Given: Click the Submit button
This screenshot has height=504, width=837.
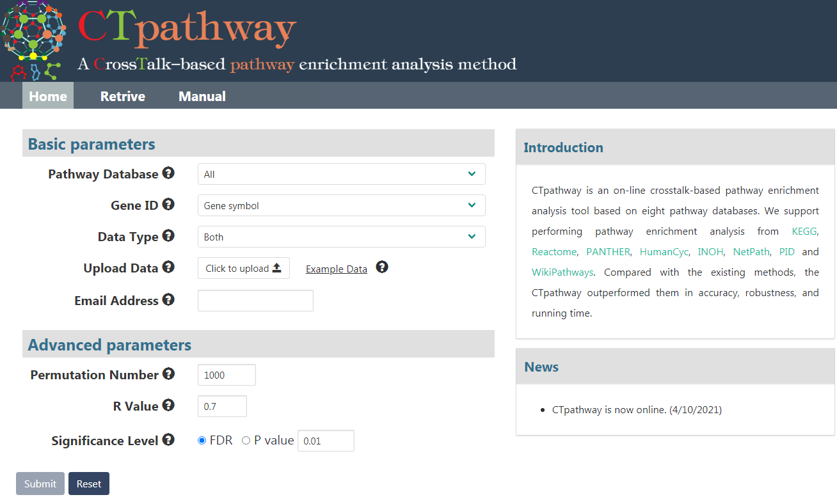Looking at the screenshot, I should coord(40,484).
